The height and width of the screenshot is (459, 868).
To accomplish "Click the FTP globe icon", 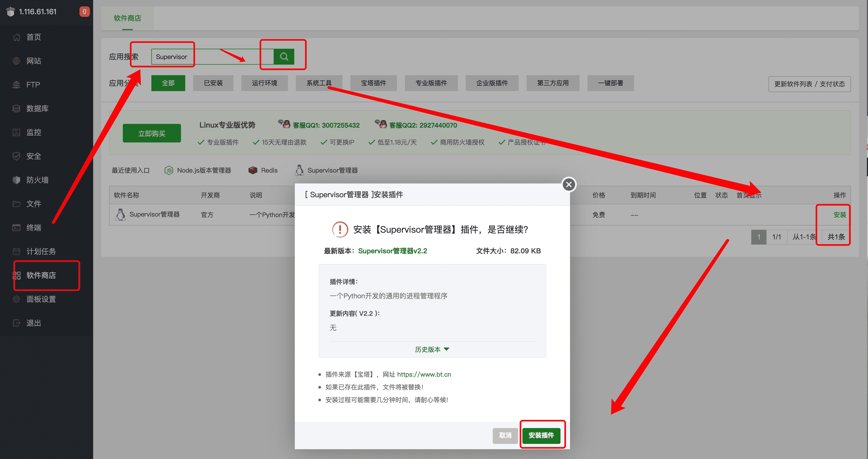I will pos(16,85).
